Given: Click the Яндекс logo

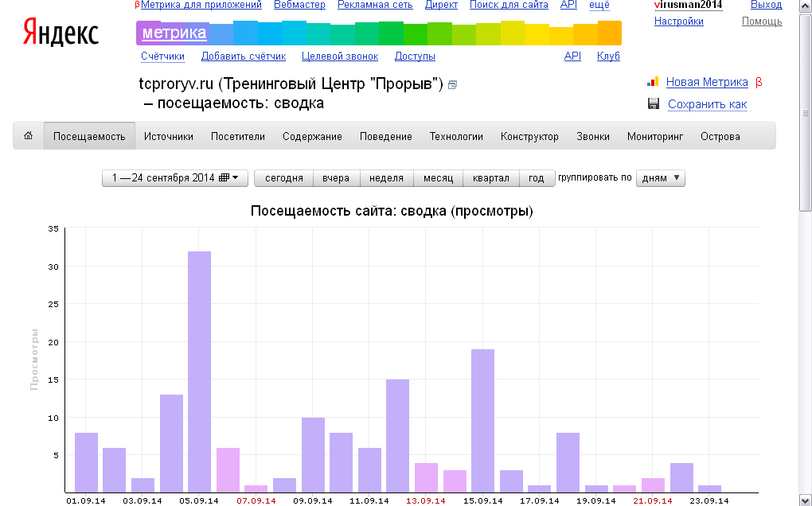Looking at the screenshot, I should tap(61, 32).
